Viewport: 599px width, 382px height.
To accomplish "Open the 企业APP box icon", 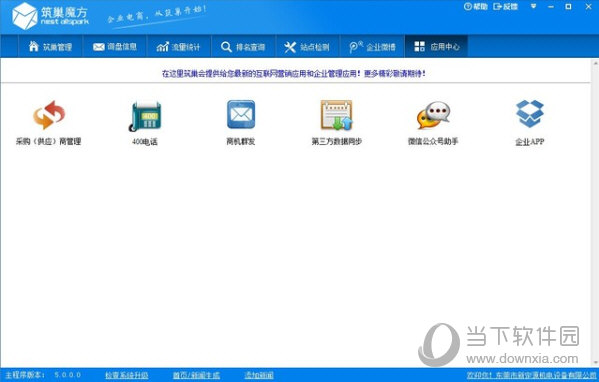I will coord(529,113).
